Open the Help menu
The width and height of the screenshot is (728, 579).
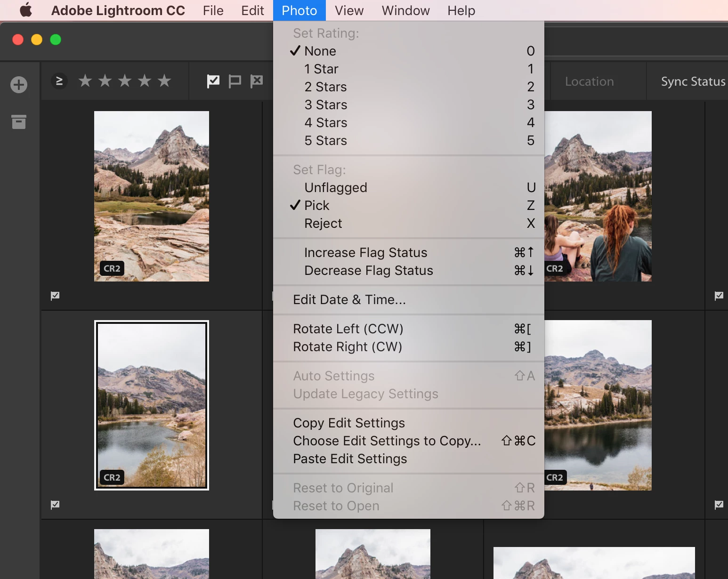click(x=461, y=10)
